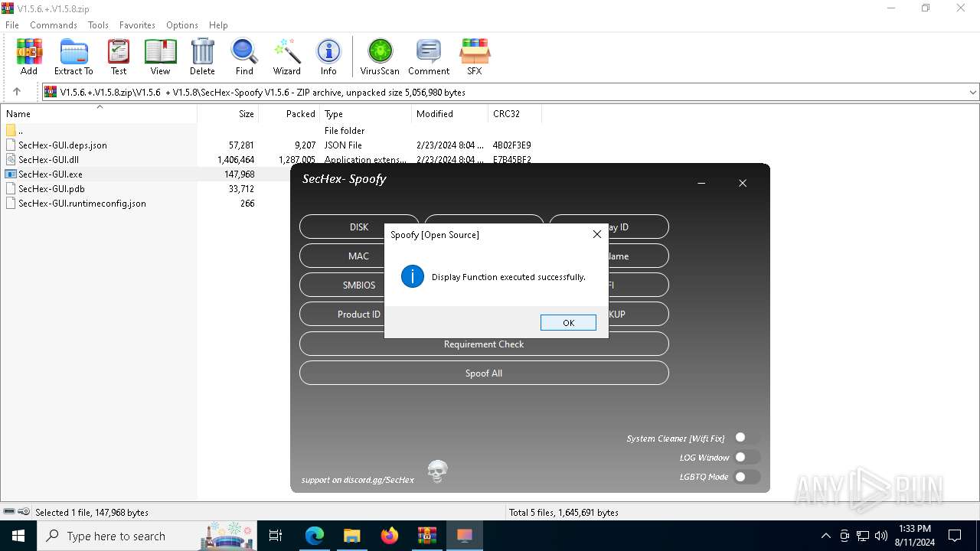Click the Delete trash toolbar icon
The image size is (980, 551).
click(202, 57)
